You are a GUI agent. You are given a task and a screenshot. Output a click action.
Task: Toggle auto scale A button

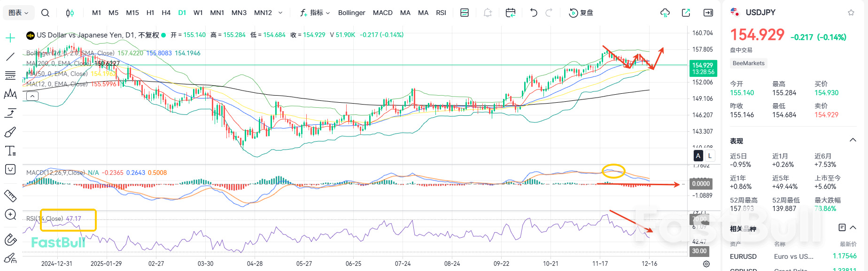698,156
